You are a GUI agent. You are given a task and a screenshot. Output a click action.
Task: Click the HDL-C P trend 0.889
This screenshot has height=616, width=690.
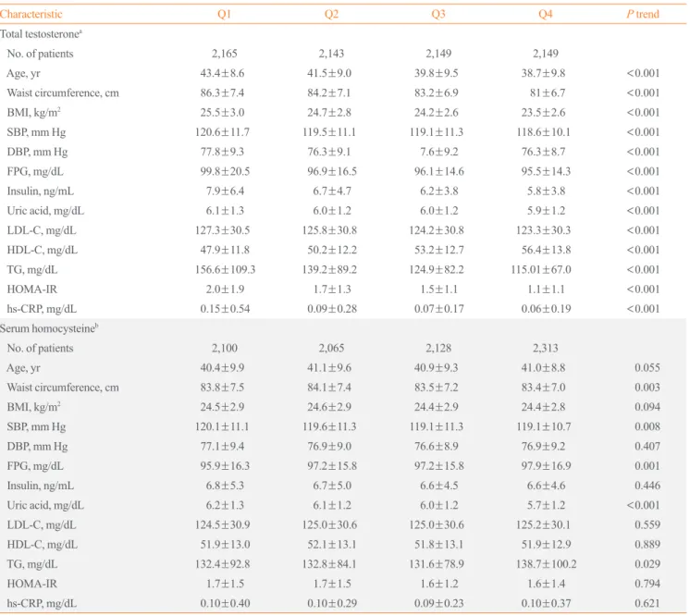(x=647, y=545)
